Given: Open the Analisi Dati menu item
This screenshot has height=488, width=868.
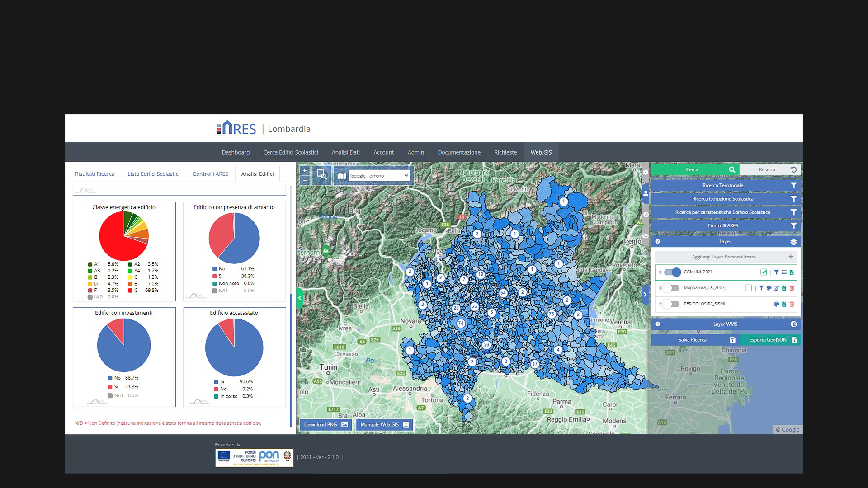Looking at the screenshot, I should pos(345,152).
